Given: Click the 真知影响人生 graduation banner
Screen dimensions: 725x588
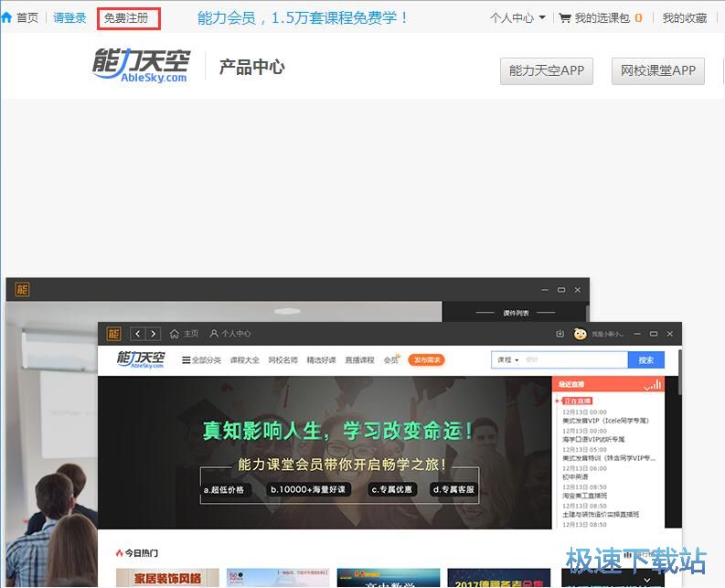Looking at the screenshot, I should pyautogui.click(x=325, y=452).
